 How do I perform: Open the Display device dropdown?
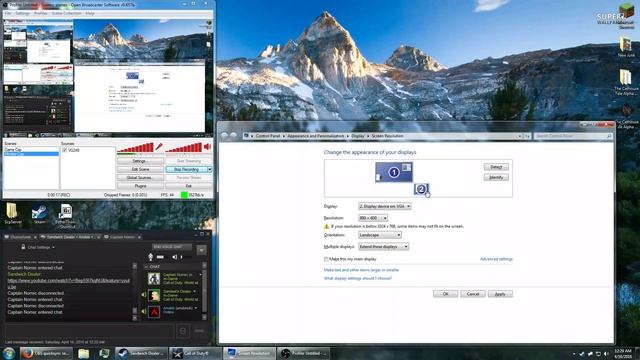384,207
